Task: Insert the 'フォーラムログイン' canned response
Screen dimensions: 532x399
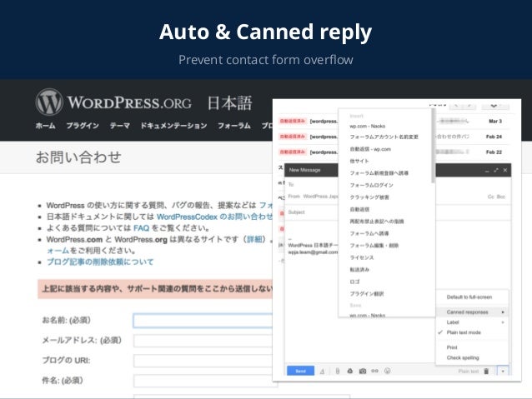Action: coord(371,185)
